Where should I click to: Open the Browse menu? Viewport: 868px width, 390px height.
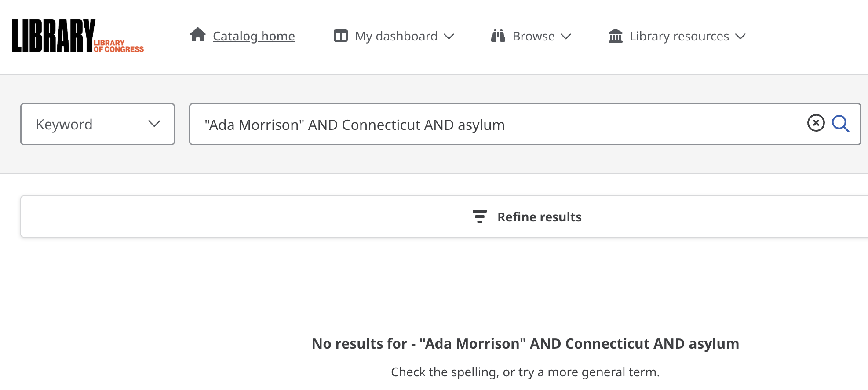(533, 36)
